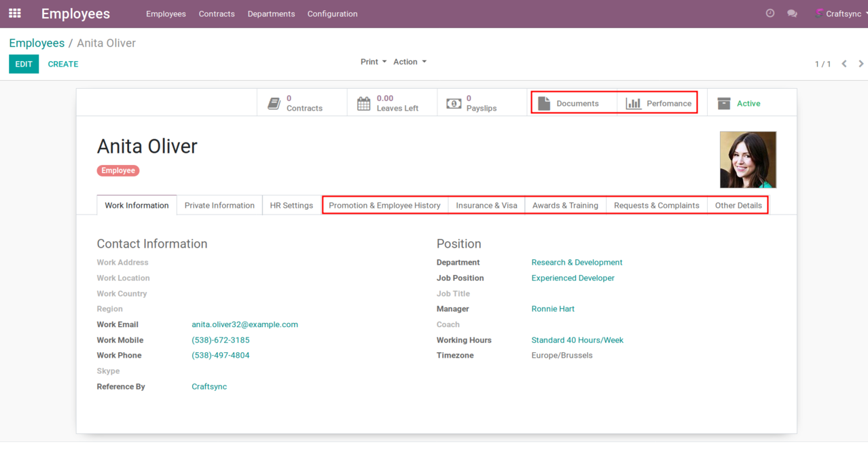Expand the Print dropdown
The image size is (868, 450).
(x=373, y=62)
